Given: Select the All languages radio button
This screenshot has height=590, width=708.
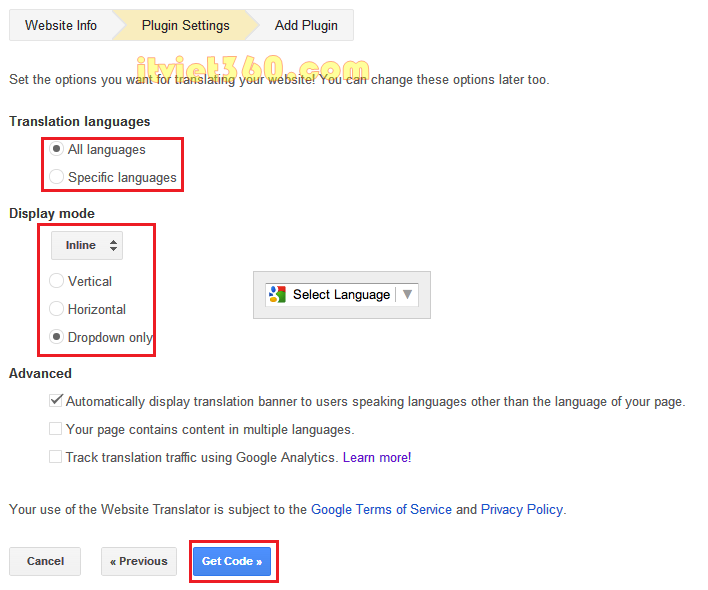Looking at the screenshot, I should pyautogui.click(x=56, y=149).
